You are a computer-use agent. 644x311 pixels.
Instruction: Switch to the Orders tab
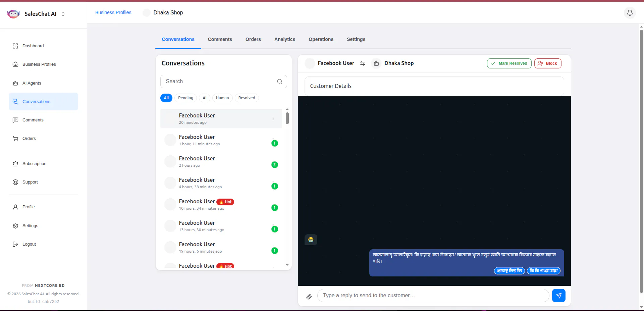(x=253, y=39)
